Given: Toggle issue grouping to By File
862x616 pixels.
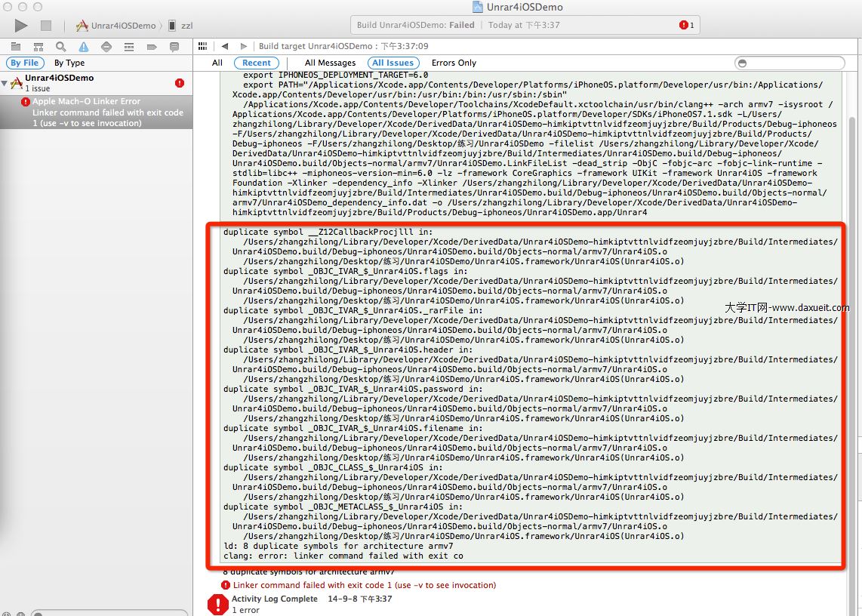Looking at the screenshot, I should (25, 63).
